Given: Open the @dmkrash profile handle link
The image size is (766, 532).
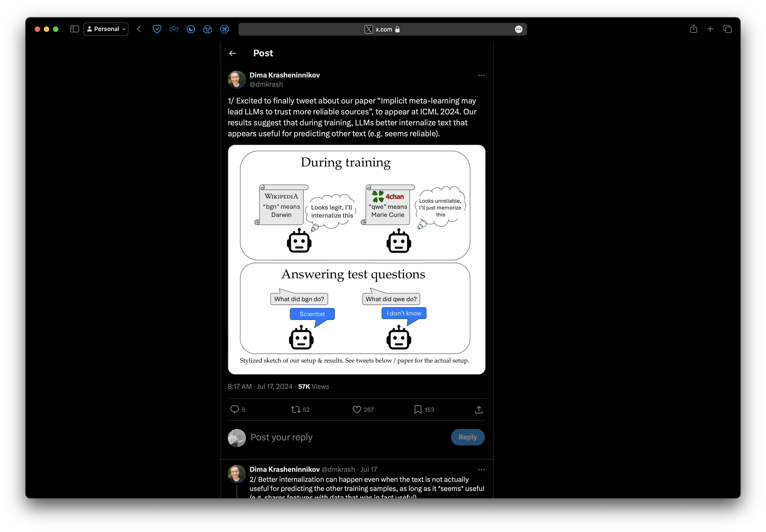Looking at the screenshot, I should tap(266, 84).
